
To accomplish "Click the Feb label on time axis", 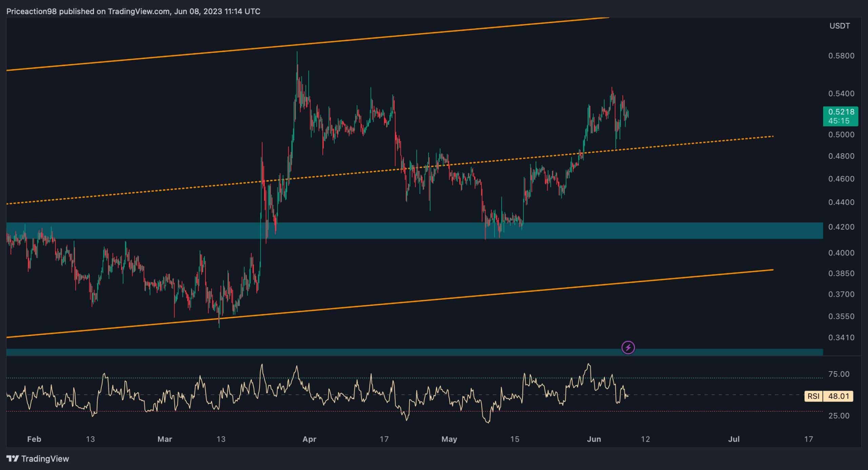I will pyautogui.click(x=34, y=439).
